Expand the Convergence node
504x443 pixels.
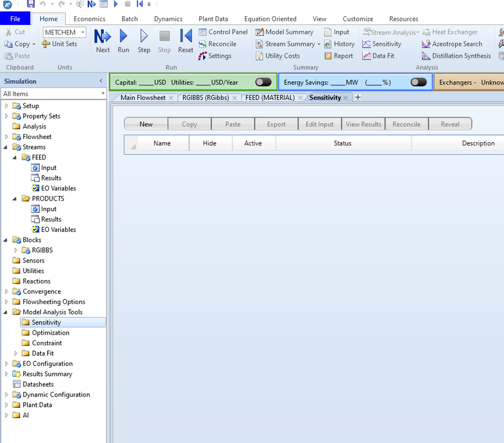pyautogui.click(x=6, y=291)
